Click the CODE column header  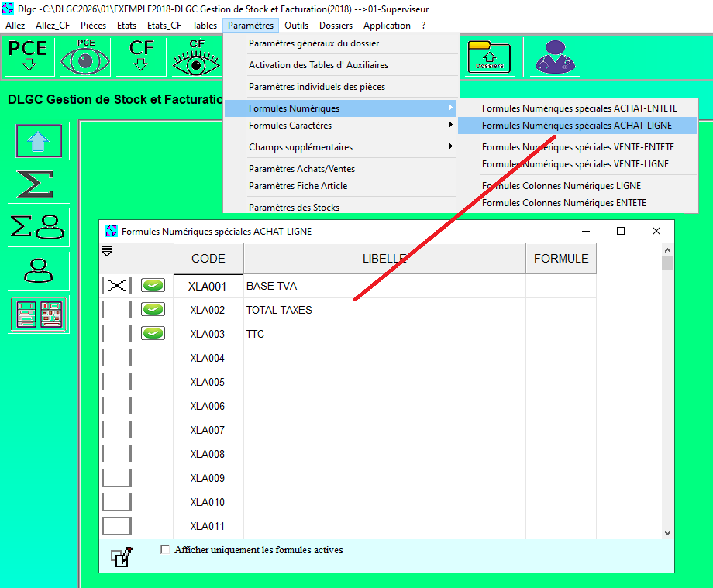(208, 259)
